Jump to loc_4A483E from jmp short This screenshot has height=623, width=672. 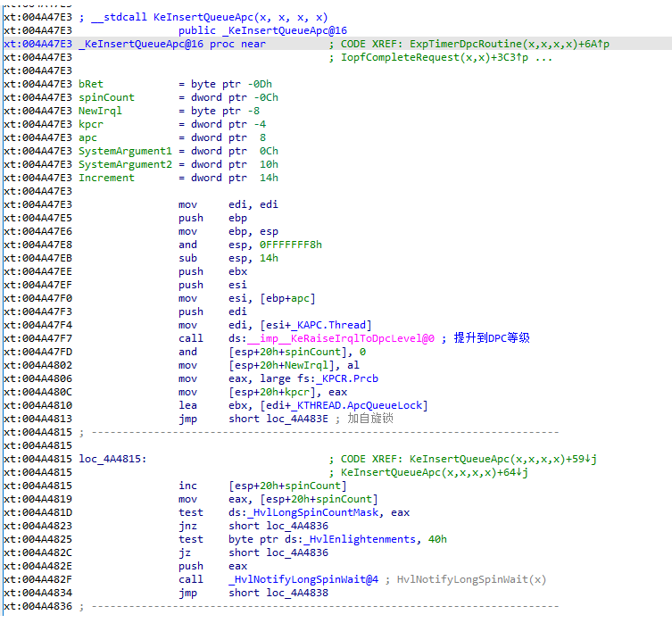coord(297,419)
